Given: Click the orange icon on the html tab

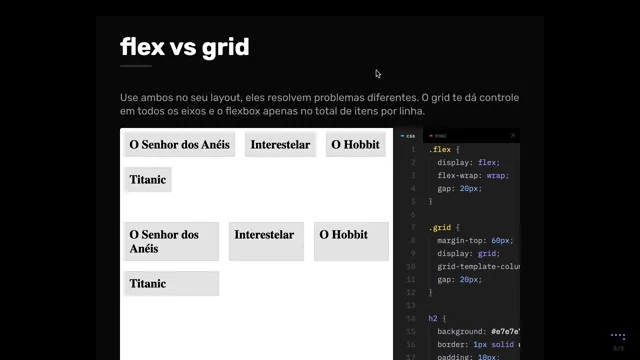Looking at the screenshot, I should click(x=431, y=136).
